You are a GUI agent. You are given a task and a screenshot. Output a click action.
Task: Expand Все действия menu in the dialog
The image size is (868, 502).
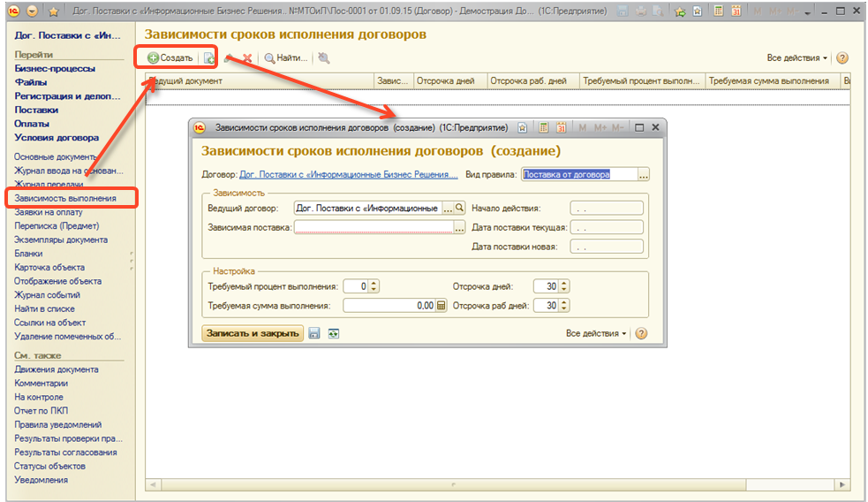pyautogui.click(x=597, y=333)
